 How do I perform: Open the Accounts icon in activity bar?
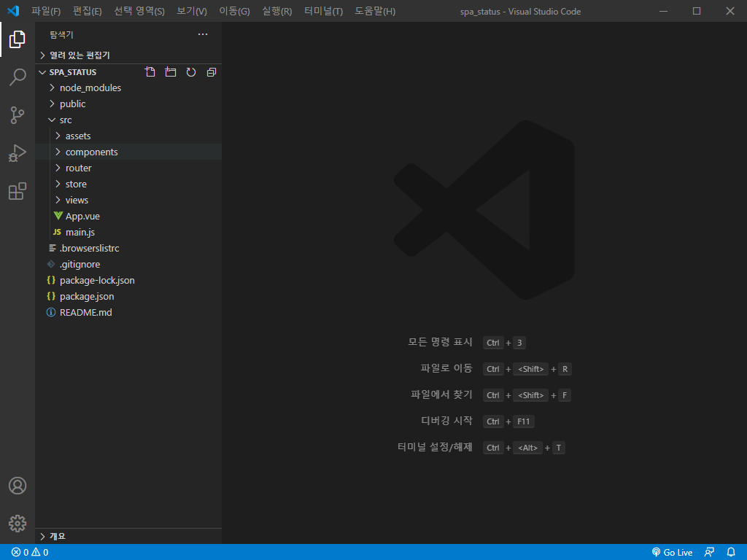tap(18, 486)
